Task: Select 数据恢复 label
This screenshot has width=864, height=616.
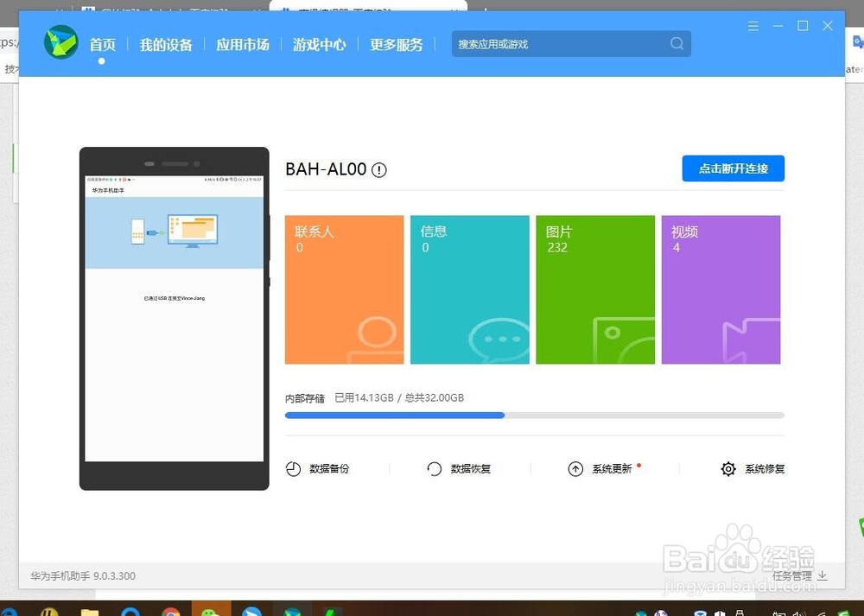Action: click(x=471, y=469)
